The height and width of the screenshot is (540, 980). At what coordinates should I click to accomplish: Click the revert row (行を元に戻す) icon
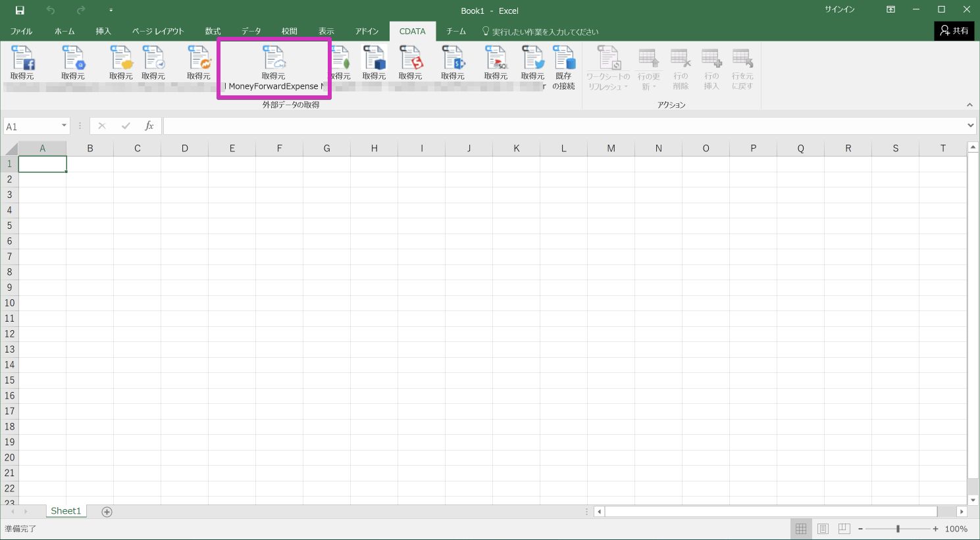click(x=742, y=59)
